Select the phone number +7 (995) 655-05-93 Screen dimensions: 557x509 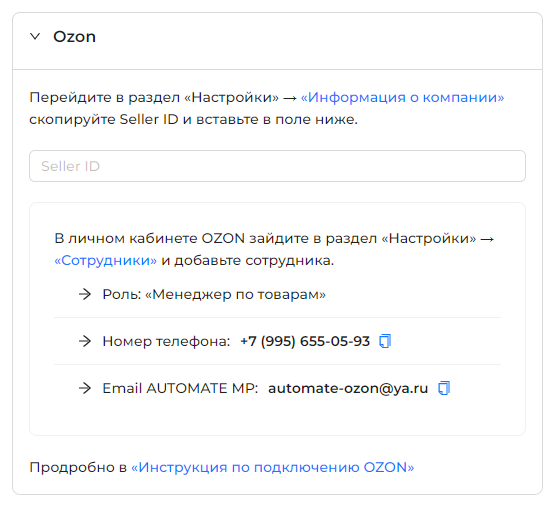(x=305, y=341)
